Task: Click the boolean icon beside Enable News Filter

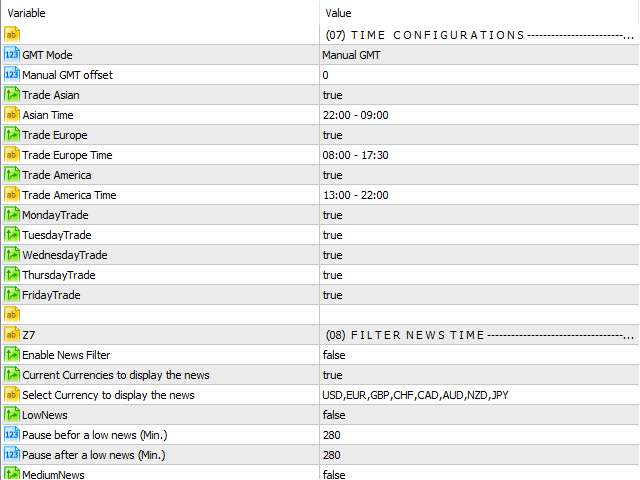Action: (12, 355)
